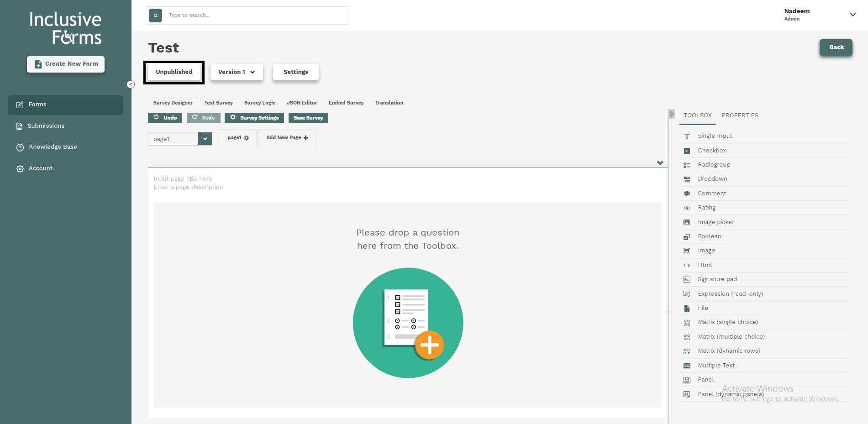This screenshot has width=868, height=424.
Task: Click the page1 settings gear icon
Action: tap(246, 138)
